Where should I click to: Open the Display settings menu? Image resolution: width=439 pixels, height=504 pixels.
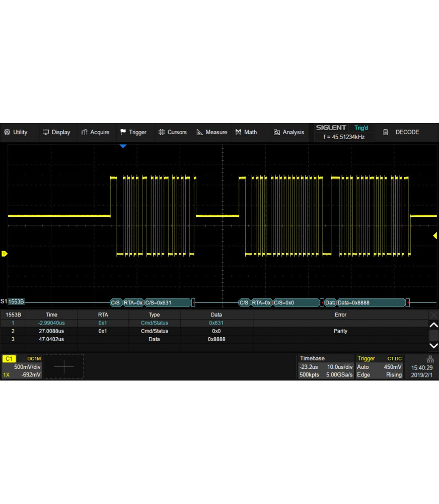coord(56,132)
